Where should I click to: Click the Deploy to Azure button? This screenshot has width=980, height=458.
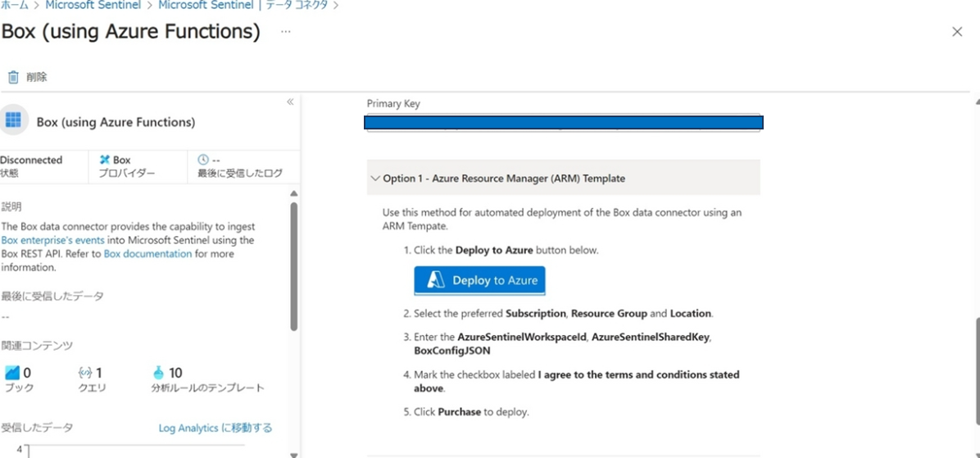[479, 280]
